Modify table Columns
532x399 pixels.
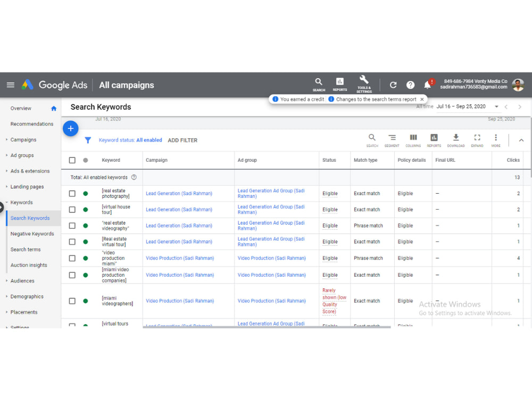point(413,140)
